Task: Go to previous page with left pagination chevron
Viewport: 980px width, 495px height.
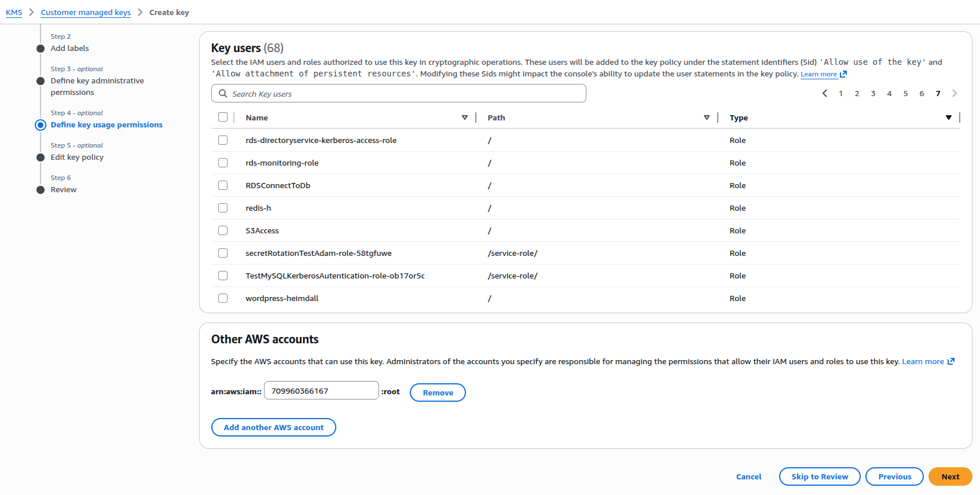Action: click(x=825, y=93)
